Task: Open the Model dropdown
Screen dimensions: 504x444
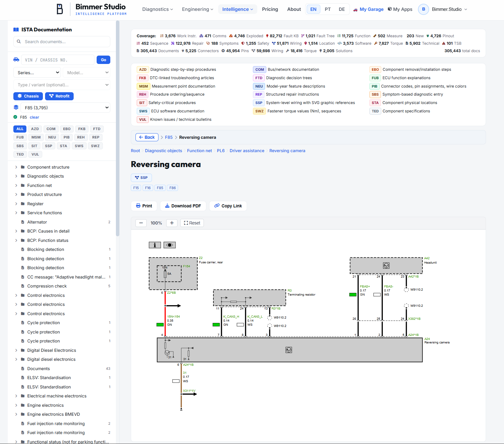Action: click(x=87, y=73)
